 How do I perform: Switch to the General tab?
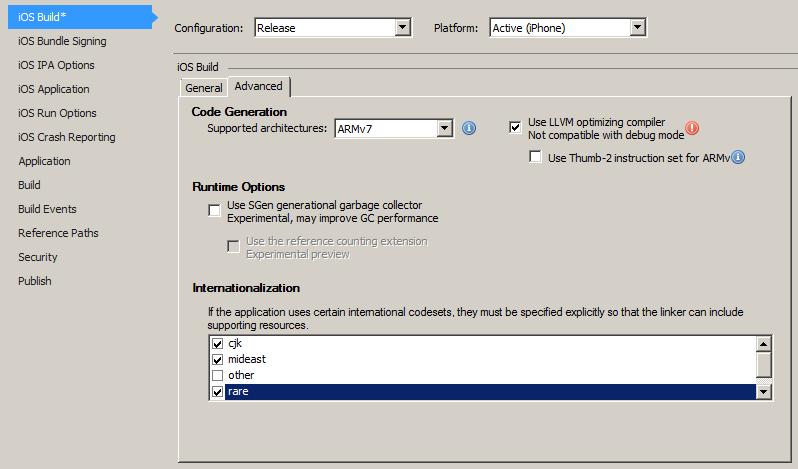coord(204,88)
